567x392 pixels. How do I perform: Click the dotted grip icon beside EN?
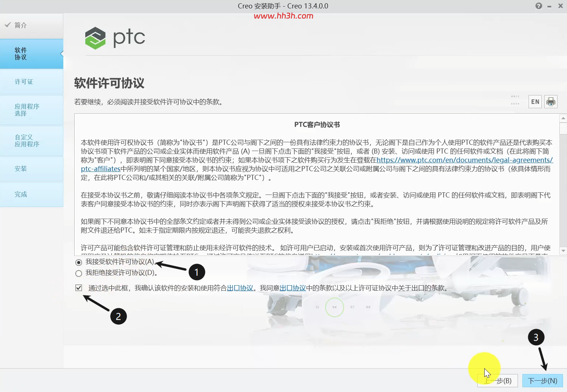point(515,100)
